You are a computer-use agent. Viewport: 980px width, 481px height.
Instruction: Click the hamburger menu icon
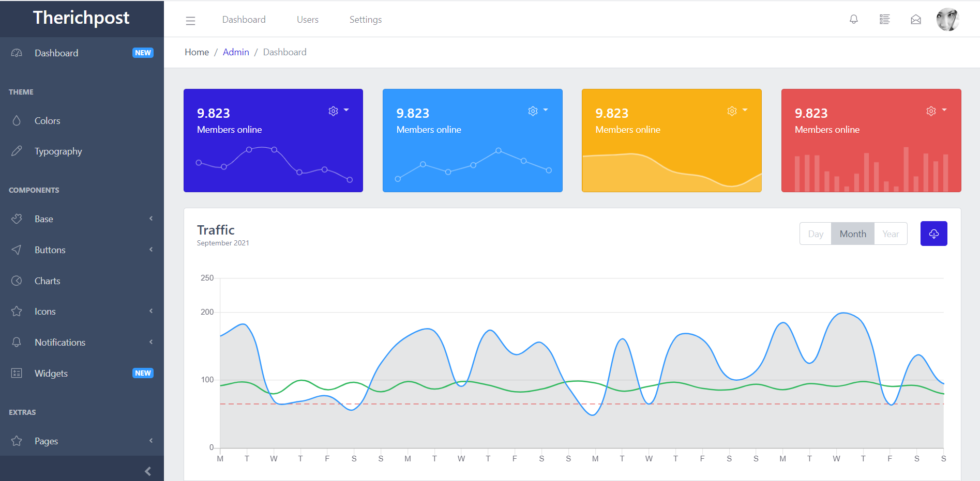point(190,21)
